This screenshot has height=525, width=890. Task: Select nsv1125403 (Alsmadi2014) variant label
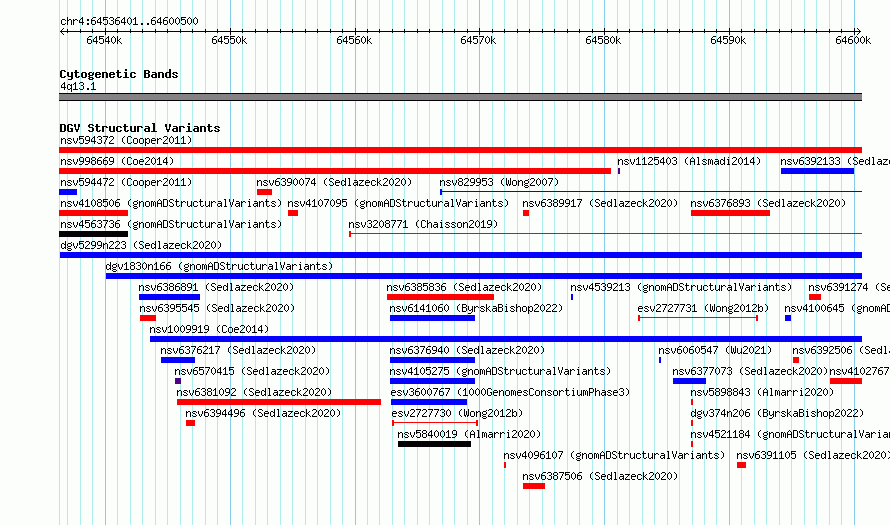(x=689, y=161)
